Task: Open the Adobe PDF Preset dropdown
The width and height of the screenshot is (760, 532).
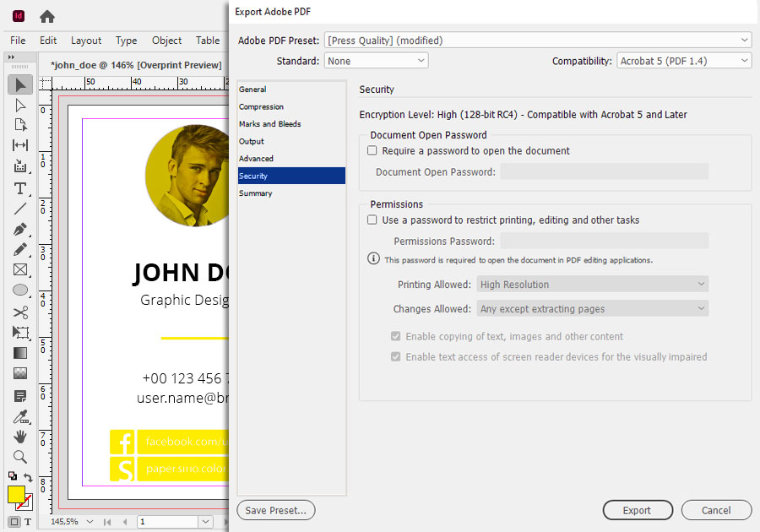Action: (538, 41)
